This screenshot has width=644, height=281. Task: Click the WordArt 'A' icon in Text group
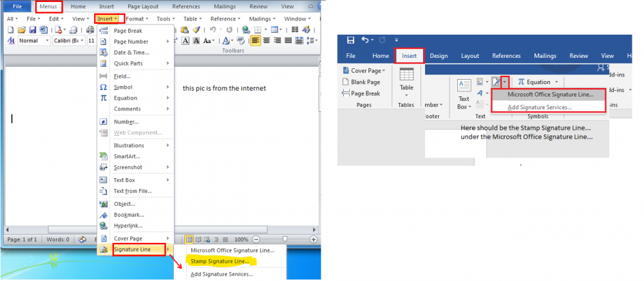[479, 93]
